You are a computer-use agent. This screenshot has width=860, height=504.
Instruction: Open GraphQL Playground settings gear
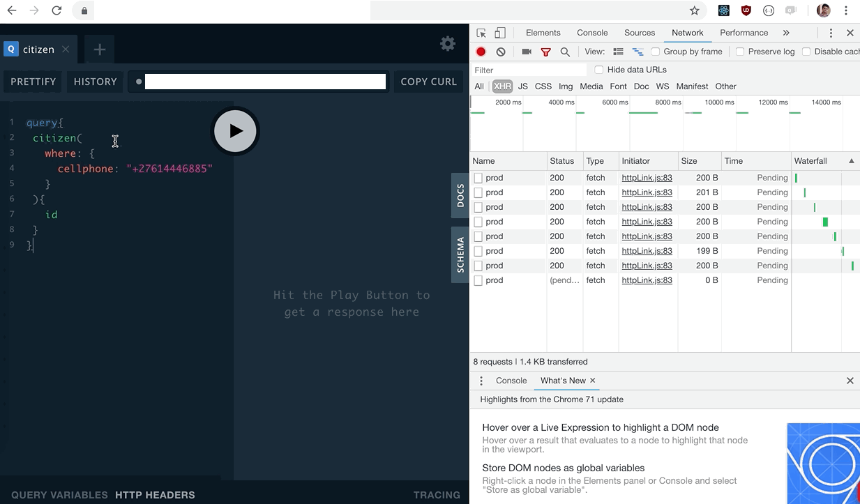[447, 43]
